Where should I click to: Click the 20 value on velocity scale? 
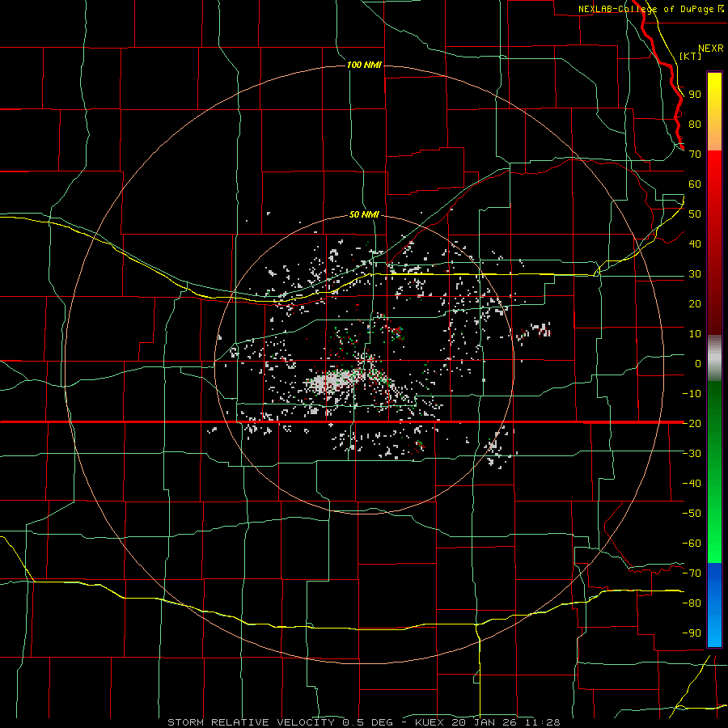[x=695, y=303]
